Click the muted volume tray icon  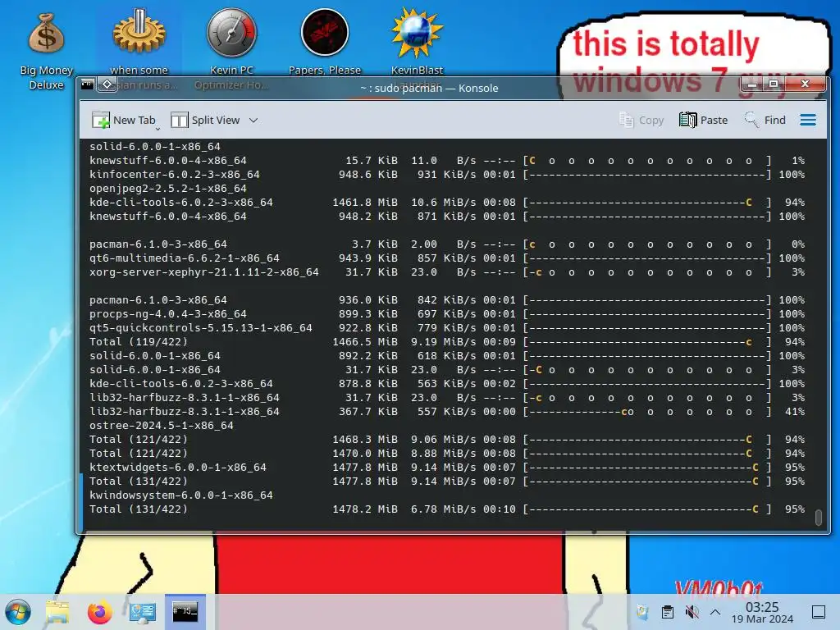[692, 612]
